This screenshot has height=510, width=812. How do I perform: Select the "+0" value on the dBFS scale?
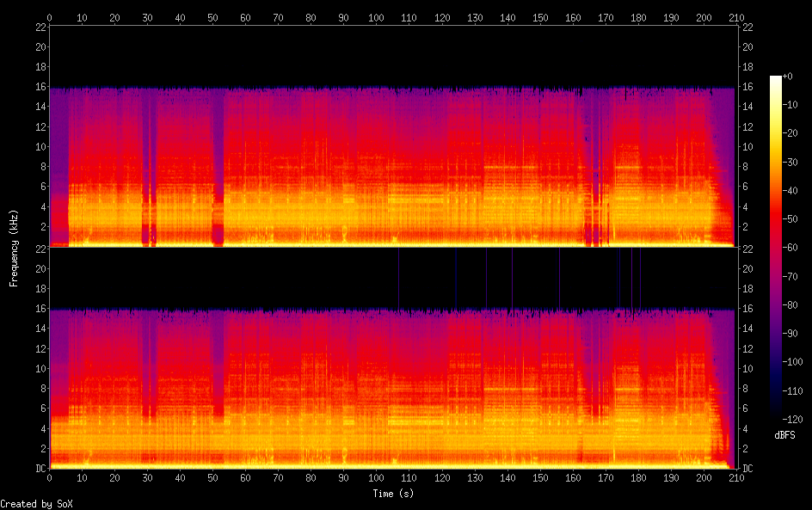click(787, 76)
